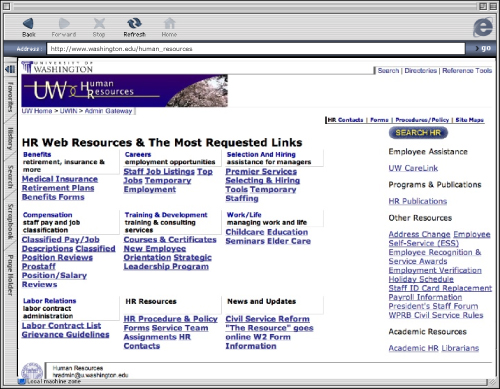Screen dimensions: 500x389
Task: Click the Search link at top right
Action: click(x=388, y=71)
